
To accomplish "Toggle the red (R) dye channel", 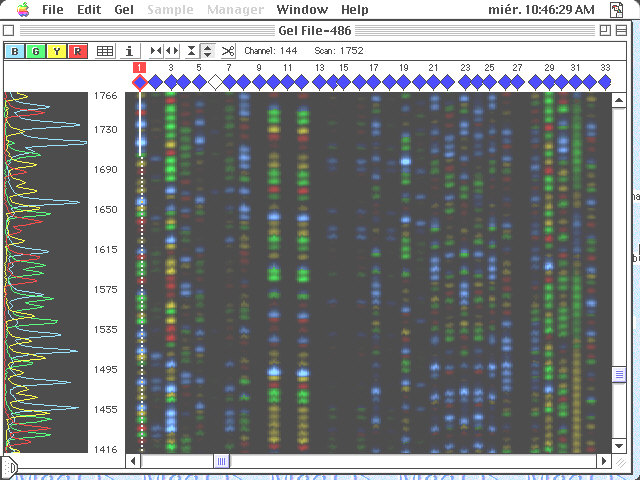I will (x=78, y=51).
